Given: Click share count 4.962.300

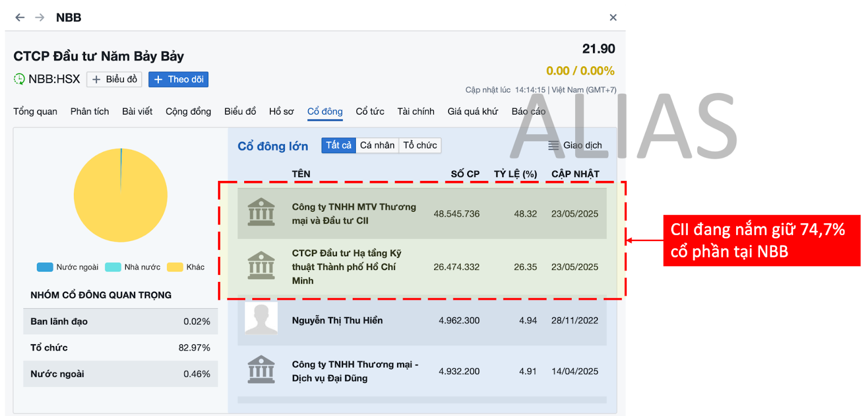Looking at the screenshot, I should [459, 320].
